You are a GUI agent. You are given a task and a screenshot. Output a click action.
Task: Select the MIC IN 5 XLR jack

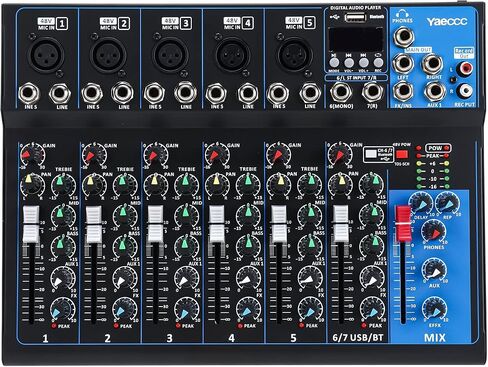point(294,55)
